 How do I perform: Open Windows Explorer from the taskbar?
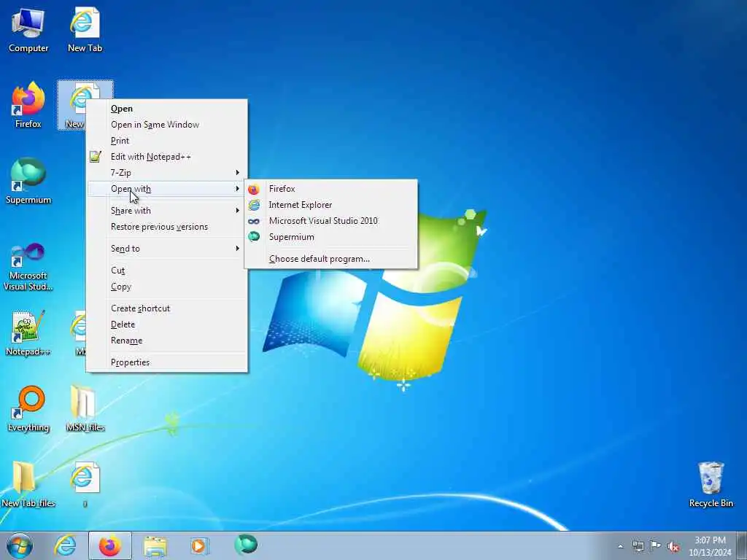tap(155, 545)
